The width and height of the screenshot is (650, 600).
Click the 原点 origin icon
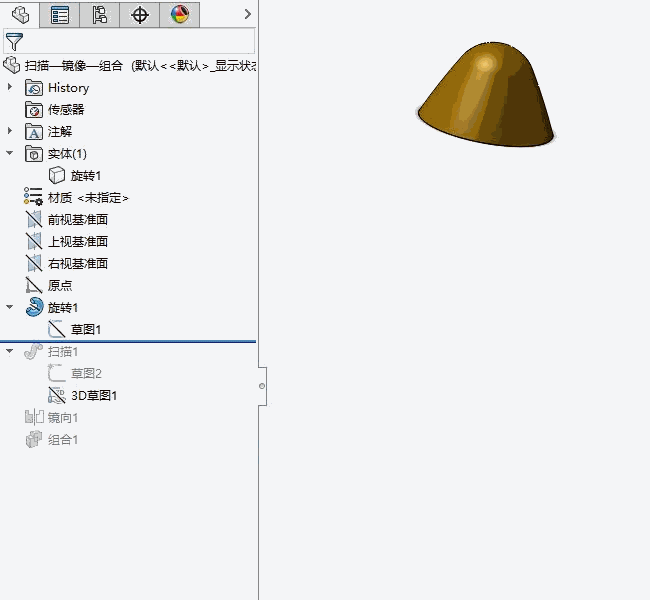tap(34, 285)
